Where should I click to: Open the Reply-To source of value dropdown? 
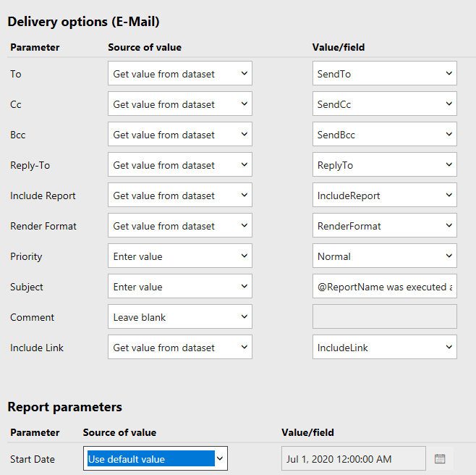click(179, 165)
